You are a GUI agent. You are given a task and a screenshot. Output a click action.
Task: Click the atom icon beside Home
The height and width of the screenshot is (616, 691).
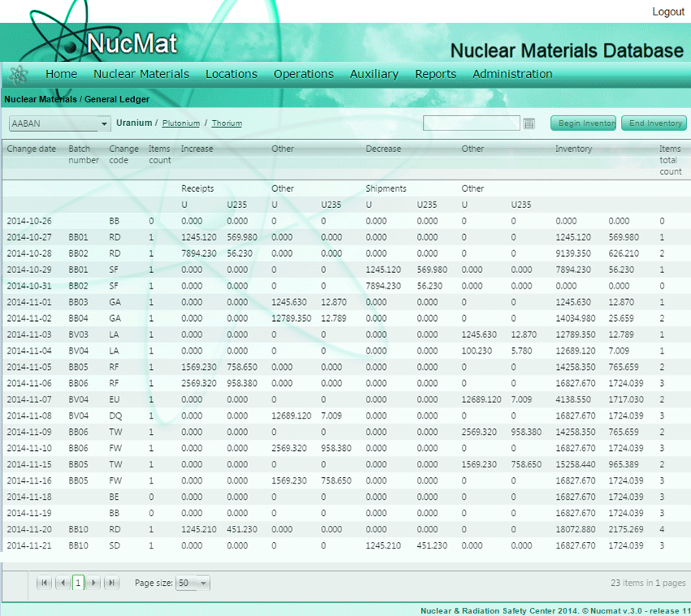(18, 74)
